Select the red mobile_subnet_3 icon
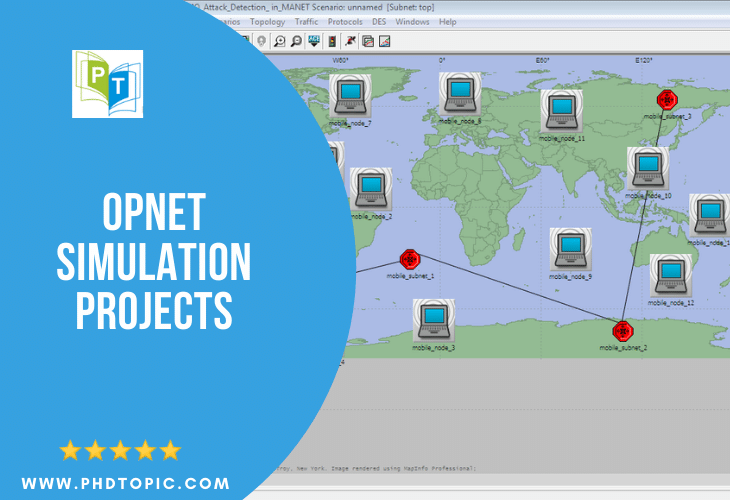Image resolution: width=730 pixels, height=500 pixels. coord(667,100)
